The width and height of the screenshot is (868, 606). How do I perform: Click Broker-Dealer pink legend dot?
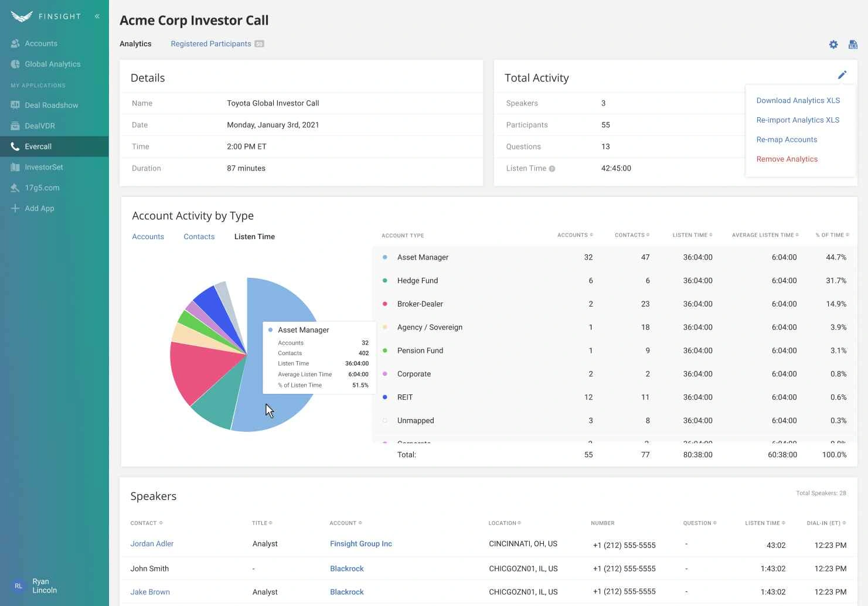click(x=384, y=304)
